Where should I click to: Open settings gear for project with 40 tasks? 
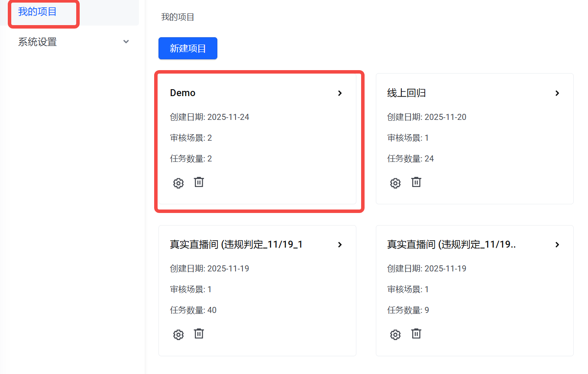pos(178,335)
